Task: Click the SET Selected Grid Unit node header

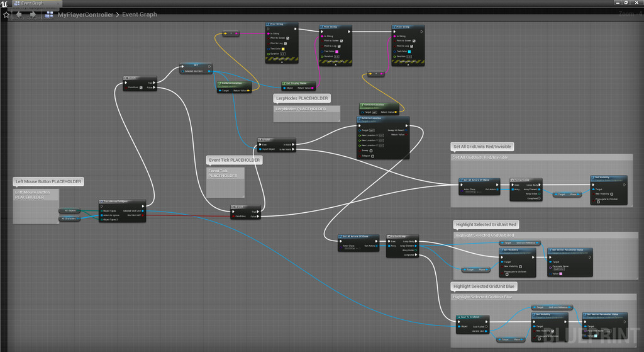Action: 196,65
